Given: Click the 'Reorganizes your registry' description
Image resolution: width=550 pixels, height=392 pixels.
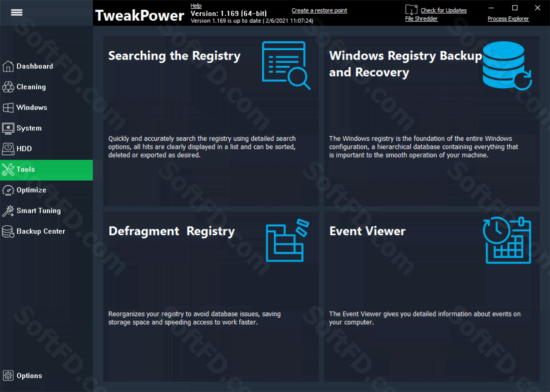Looking at the screenshot, I should click(194, 318).
